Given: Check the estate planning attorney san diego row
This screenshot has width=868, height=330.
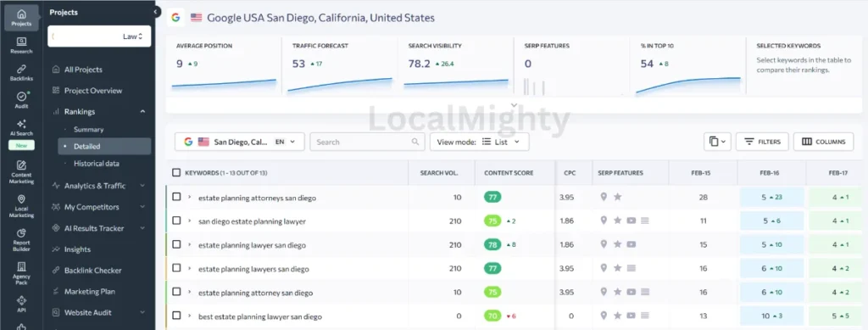Looking at the screenshot, I should pyautogui.click(x=176, y=292).
